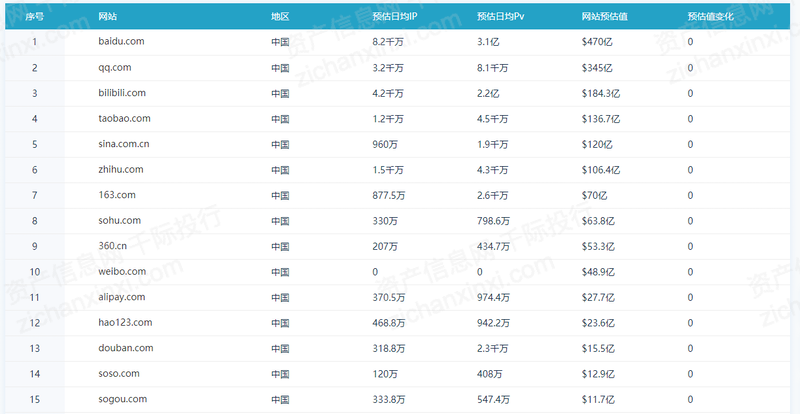Click the $11.7亿 valuation cell
The width and height of the screenshot is (800, 414).
coord(598,400)
